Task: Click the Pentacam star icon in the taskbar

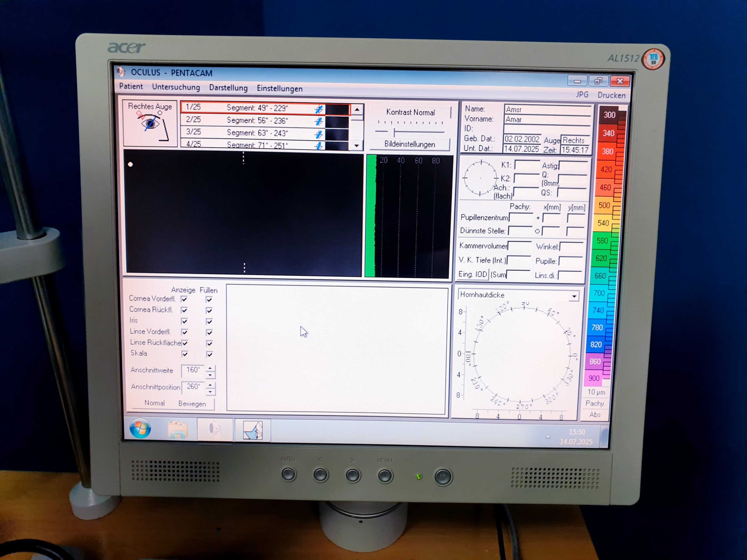Action: click(253, 430)
